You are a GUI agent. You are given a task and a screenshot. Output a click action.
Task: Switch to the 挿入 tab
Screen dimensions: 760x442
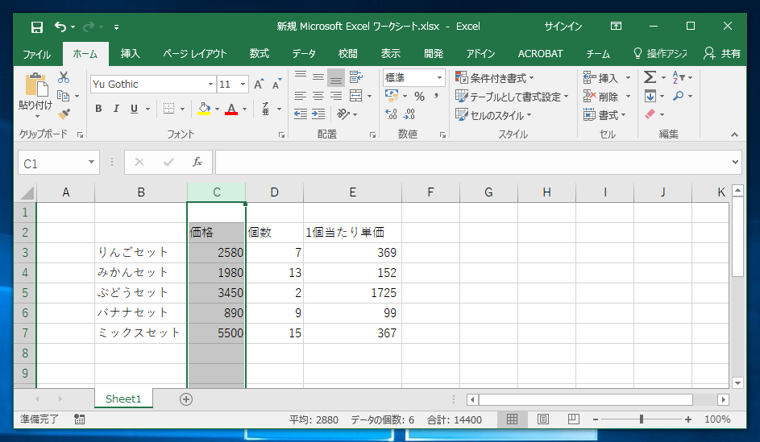tap(130, 54)
